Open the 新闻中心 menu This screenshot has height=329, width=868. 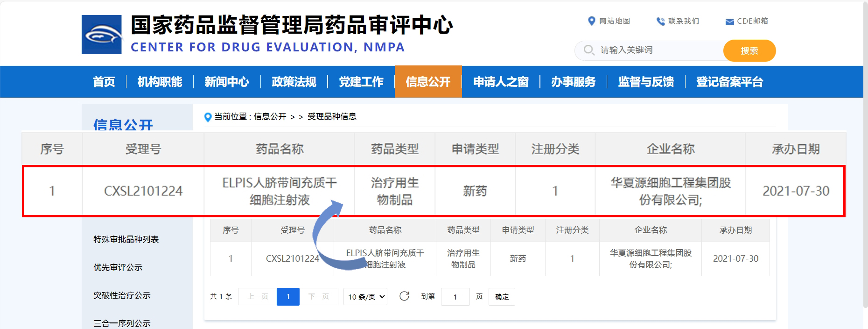point(227,82)
